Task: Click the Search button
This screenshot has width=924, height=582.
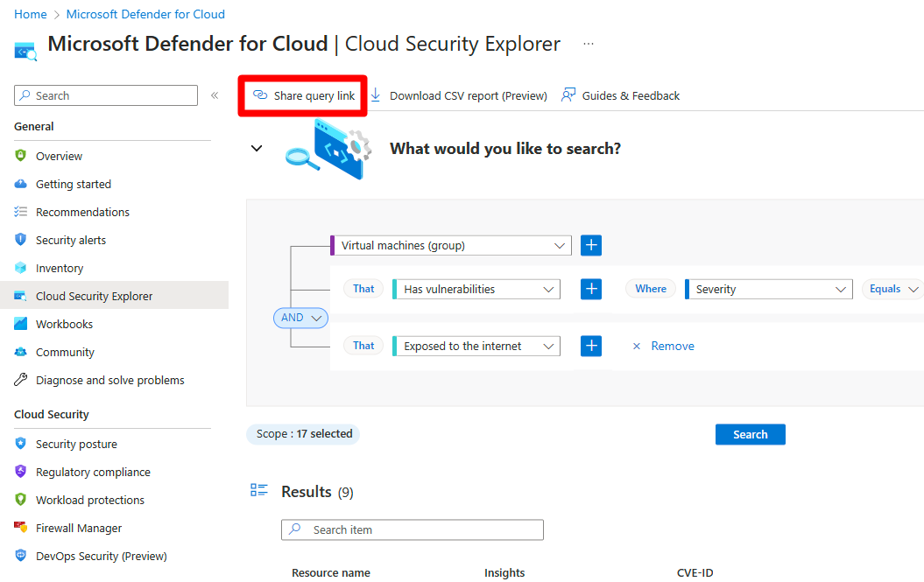Action: click(x=751, y=434)
